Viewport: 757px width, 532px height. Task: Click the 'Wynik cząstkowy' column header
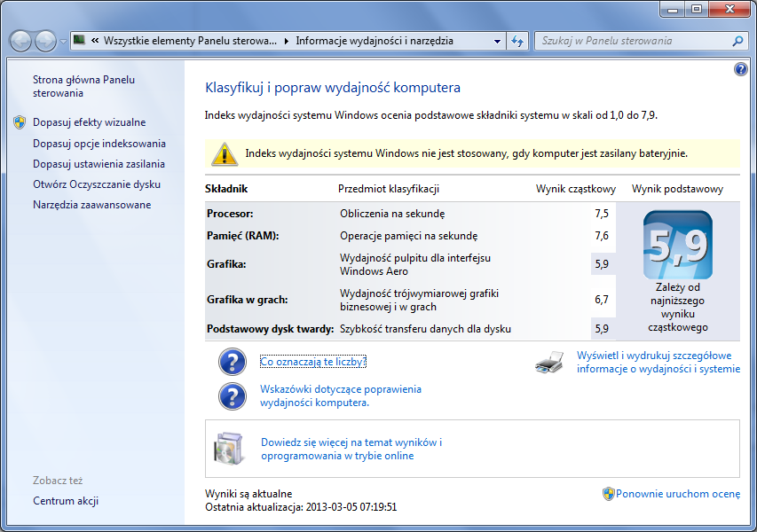tap(575, 189)
